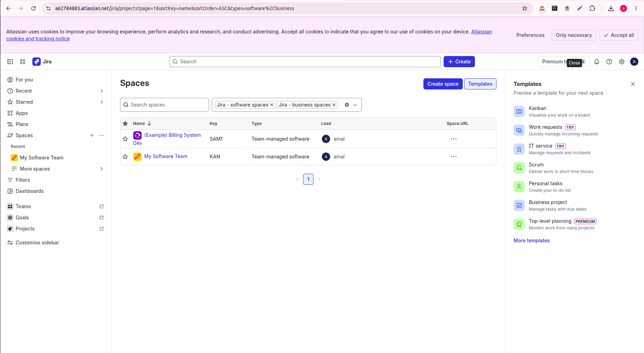Image resolution: width=644 pixels, height=353 pixels.
Task: Clear all space type filters
Action: tap(347, 105)
